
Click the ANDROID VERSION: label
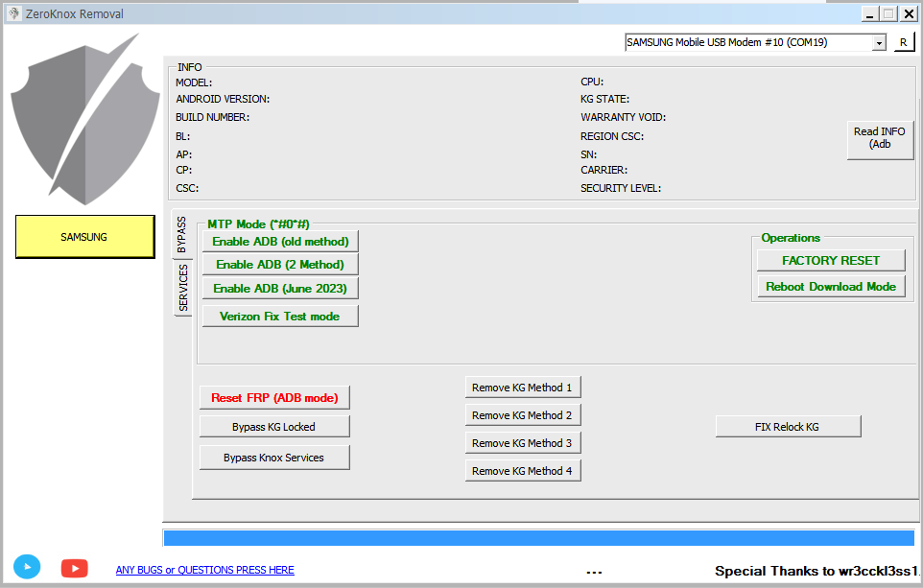click(223, 99)
